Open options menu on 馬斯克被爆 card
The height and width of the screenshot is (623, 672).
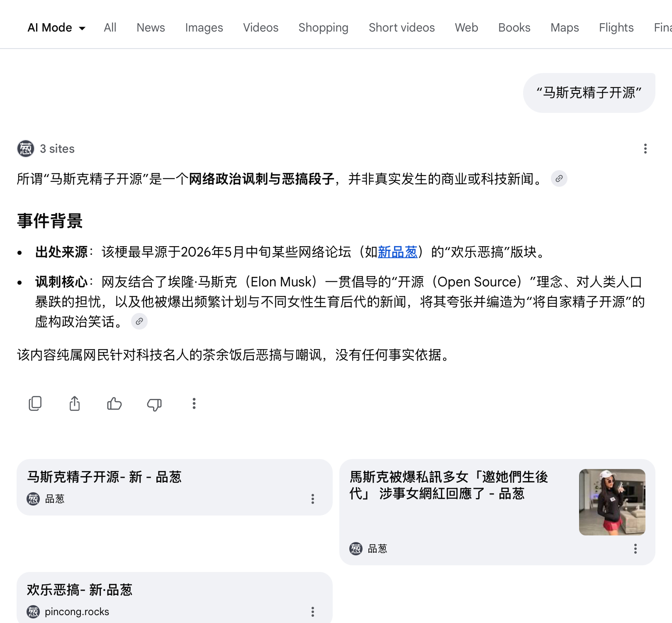coord(635,549)
